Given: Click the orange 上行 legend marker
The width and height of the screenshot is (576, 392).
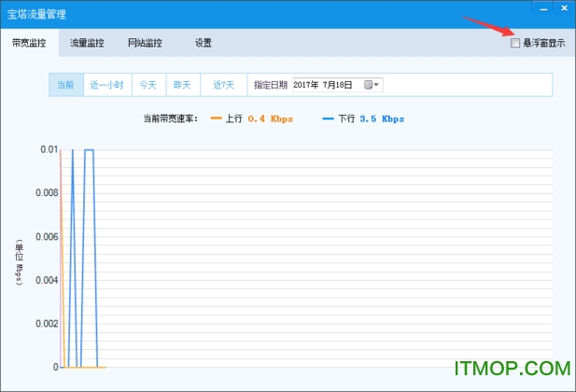Looking at the screenshot, I should pyautogui.click(x=216, y=119).
